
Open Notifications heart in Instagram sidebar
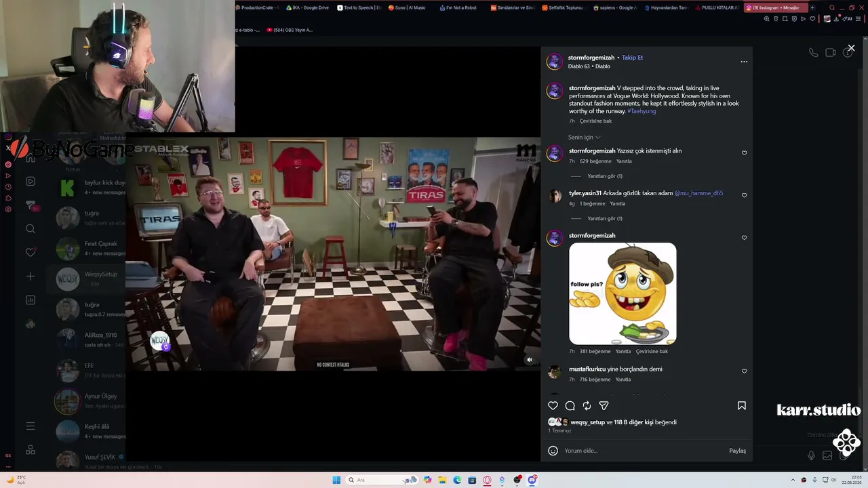[31, 252]
